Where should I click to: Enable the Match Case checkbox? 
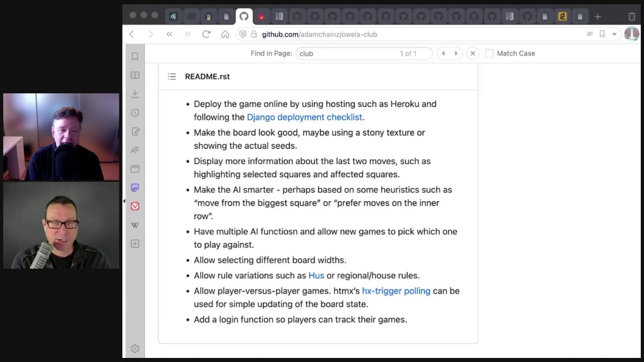click(489, 53)
